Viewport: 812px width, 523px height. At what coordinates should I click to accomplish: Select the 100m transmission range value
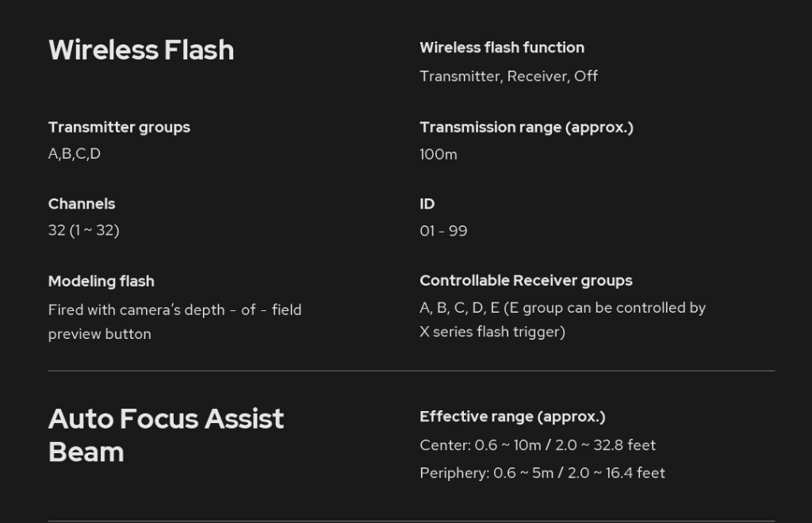click(x=439, y=155)
